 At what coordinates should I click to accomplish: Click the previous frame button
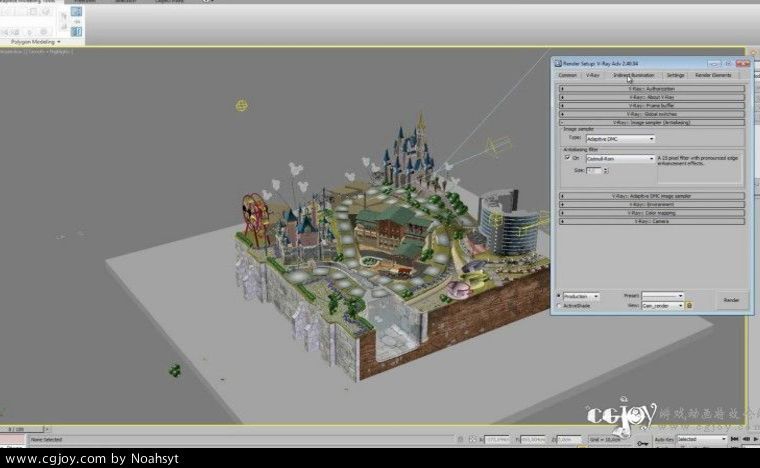coord(746,439)
